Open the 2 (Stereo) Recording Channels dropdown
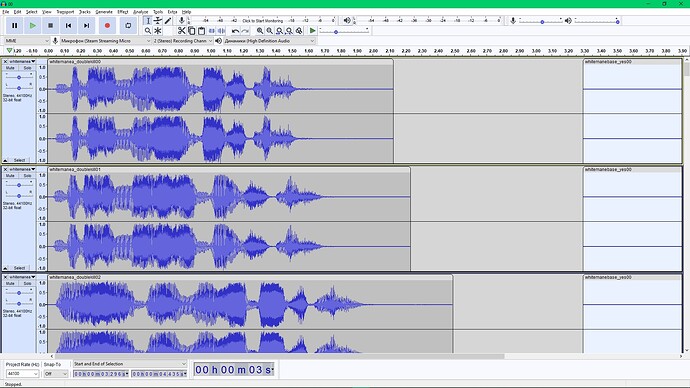 pyautogui.click(x=183, y=41)
